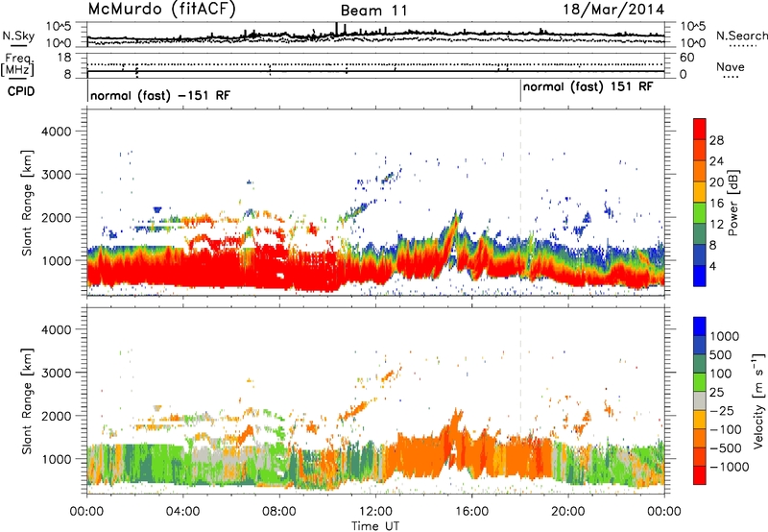
Task: Click the "-500" velocity colorbar label
Action: 726,448
